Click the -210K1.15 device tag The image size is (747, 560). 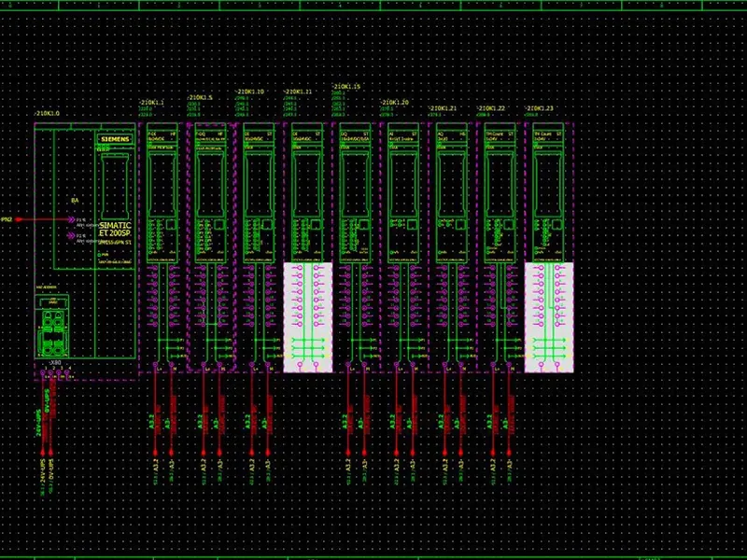[x=346, y=87]
